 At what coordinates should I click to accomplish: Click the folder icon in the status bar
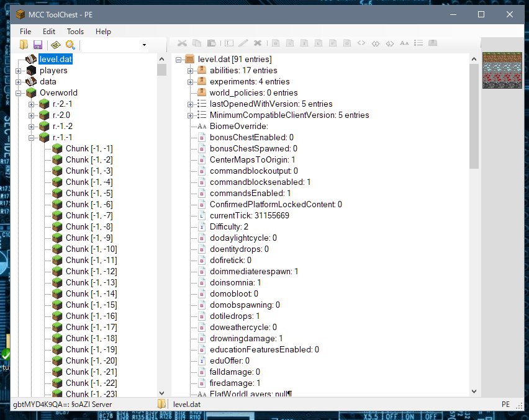(161, 404)
